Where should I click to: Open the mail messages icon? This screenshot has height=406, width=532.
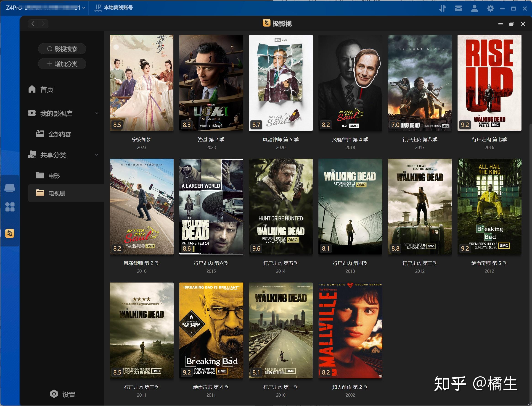click(x=458, y=8)
